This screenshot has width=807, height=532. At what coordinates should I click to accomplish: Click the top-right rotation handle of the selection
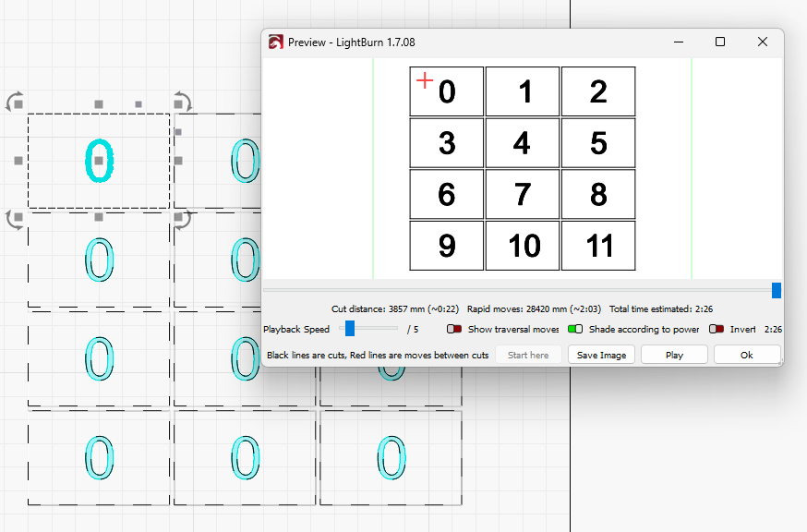tap(183, 102)
